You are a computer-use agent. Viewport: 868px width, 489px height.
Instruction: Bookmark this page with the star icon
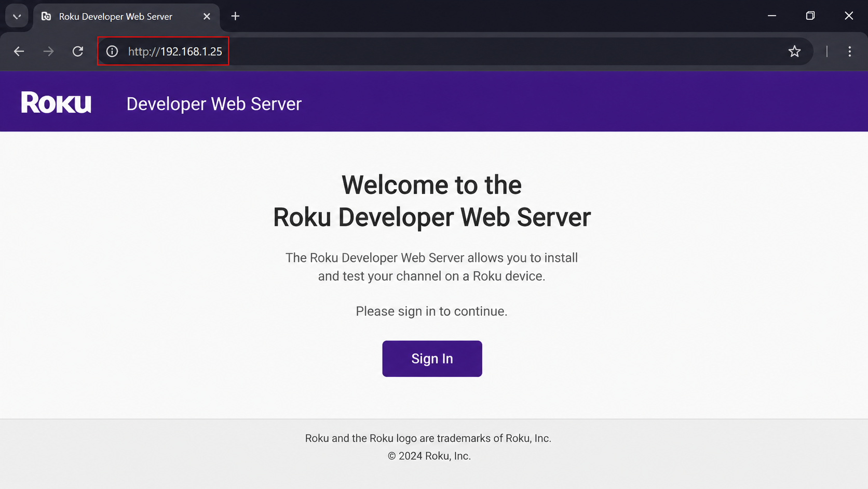(x=794, y=51)
